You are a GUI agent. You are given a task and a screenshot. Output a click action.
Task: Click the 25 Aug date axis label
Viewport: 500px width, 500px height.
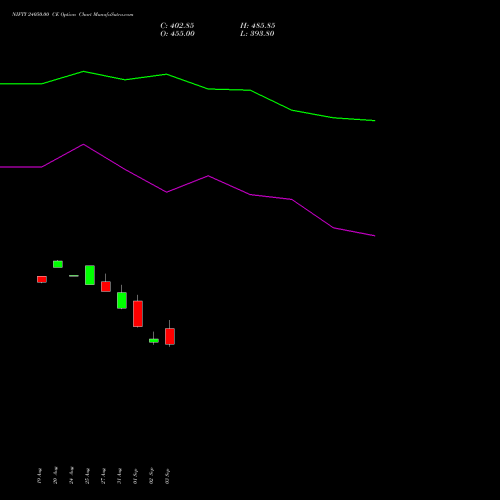87,476
